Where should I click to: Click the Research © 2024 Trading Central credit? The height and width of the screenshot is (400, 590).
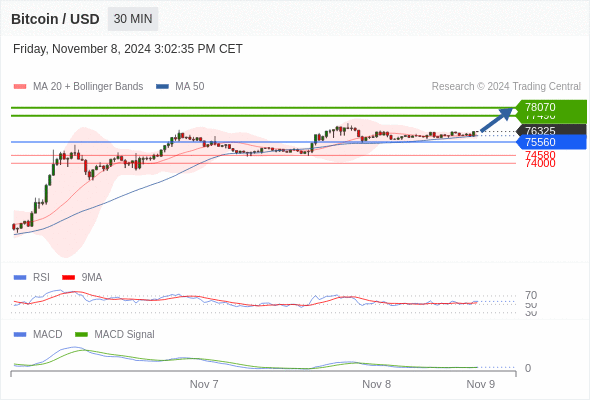click(x=506, y=87)
